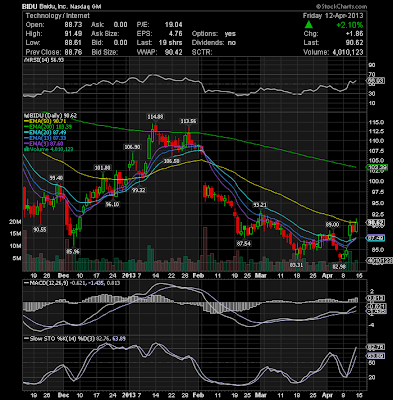Click the blue 87.49 value tag on right axis
This screenshot has height=400, width=393.
[x=375, y=238]
